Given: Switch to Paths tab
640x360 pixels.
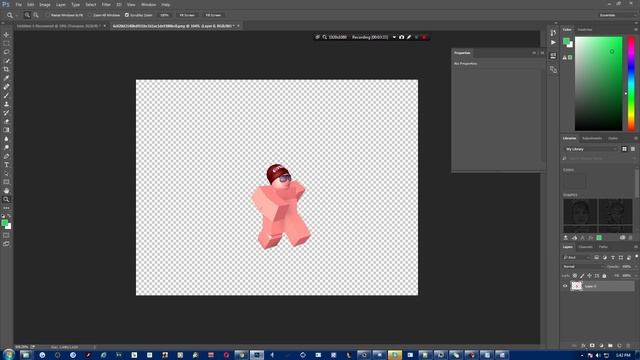Looking at the screenshot, I should [x=603, y=247].
